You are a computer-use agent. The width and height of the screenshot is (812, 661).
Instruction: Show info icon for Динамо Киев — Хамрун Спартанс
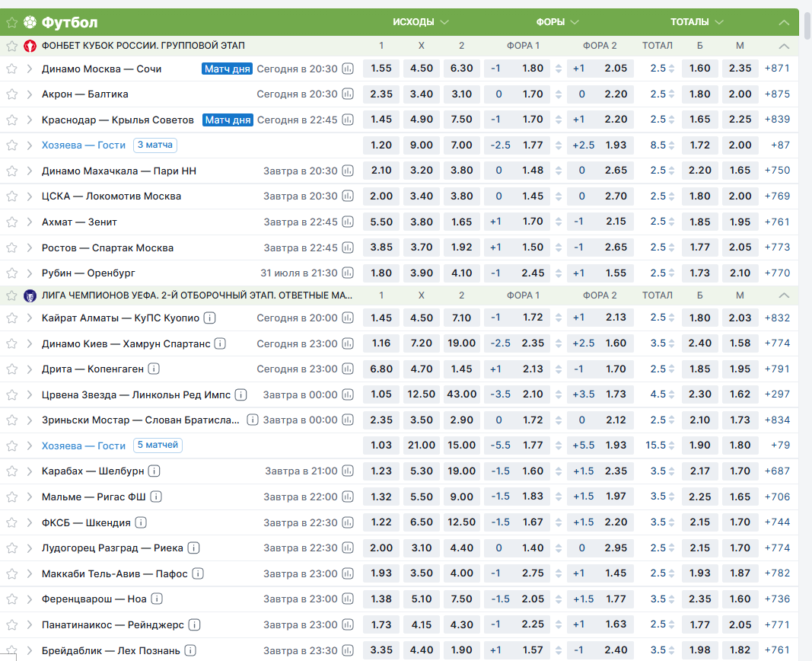pyautogui.click(x=220, y=343)
